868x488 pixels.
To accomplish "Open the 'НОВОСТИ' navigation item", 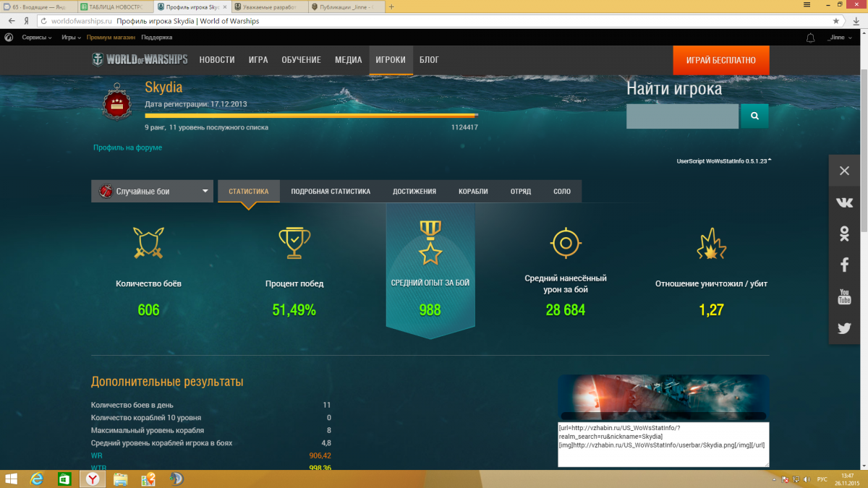I will click(x=217, y=60).
